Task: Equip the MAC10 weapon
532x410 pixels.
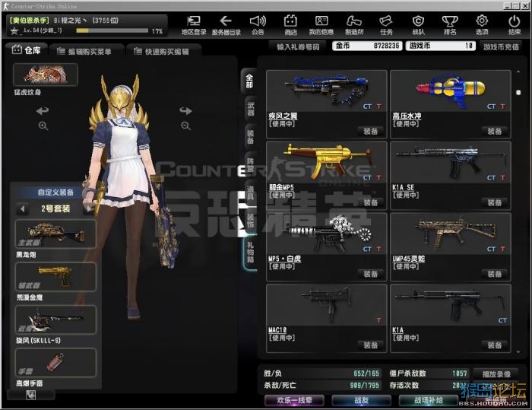Action: click(371, 345)
